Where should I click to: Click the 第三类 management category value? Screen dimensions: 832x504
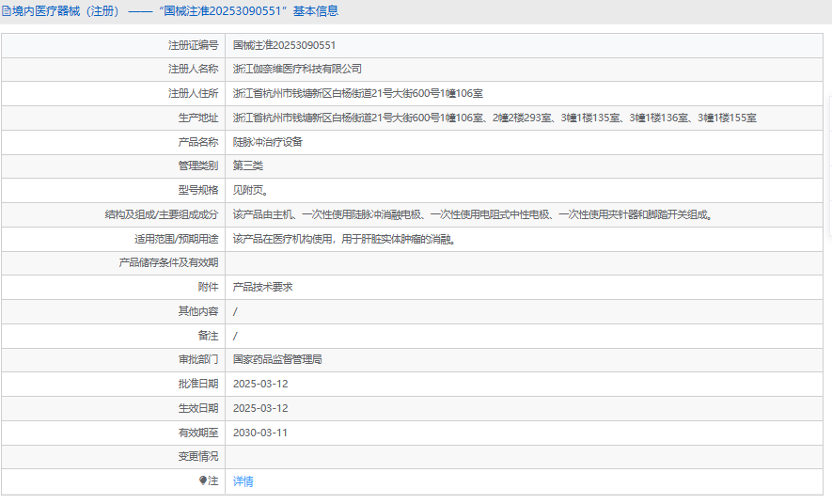(x=248, y=165)
